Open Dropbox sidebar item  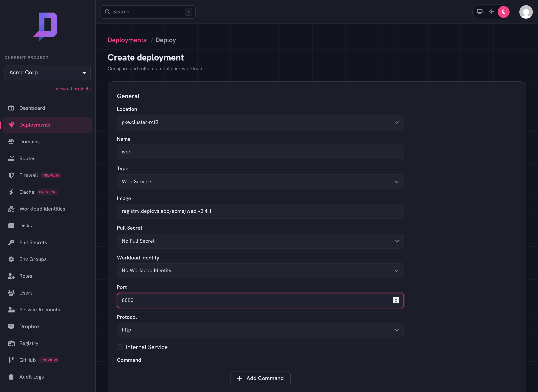47,326
